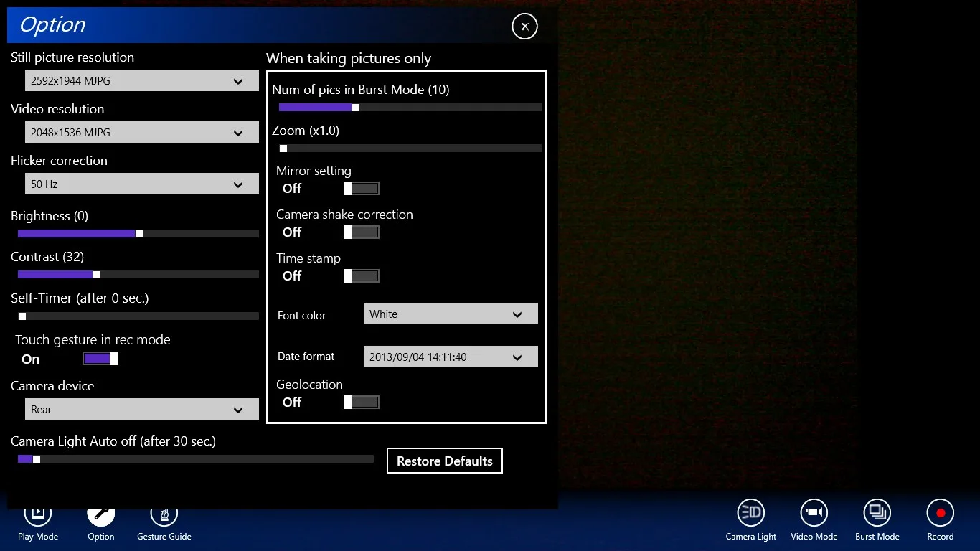The width and height of the screenshot is (980, 551).
Task: Click the 'Date format' label
Action: pyautogui.click(x=306, y=357)
